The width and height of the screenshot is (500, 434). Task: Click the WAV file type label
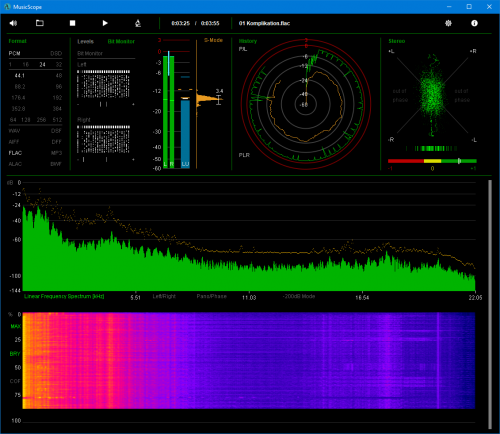pos(14,131)
